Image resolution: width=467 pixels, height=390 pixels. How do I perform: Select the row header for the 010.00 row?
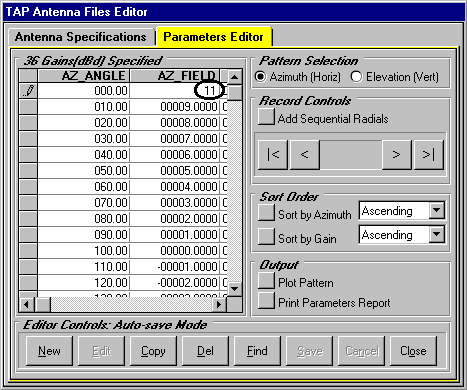[28, 107]
